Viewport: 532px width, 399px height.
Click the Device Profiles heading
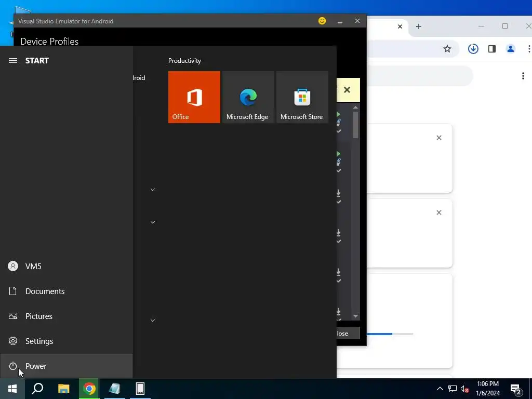pos(49,42)
